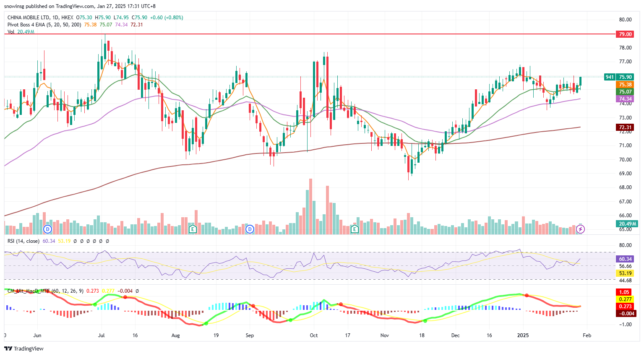Click the red 1.05 MACD scale label
The height and width of the screenshot is (356, 644).
(624, 292)
